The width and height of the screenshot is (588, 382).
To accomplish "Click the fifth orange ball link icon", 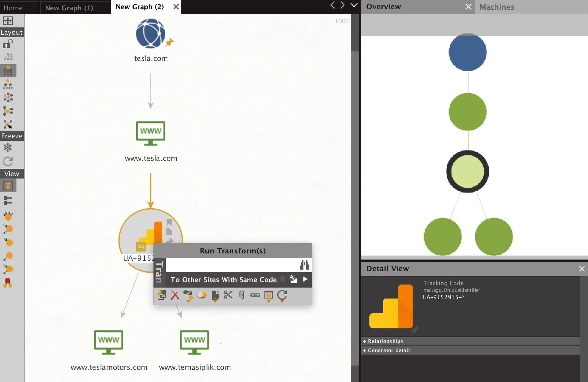I will [x=8, y=269].
